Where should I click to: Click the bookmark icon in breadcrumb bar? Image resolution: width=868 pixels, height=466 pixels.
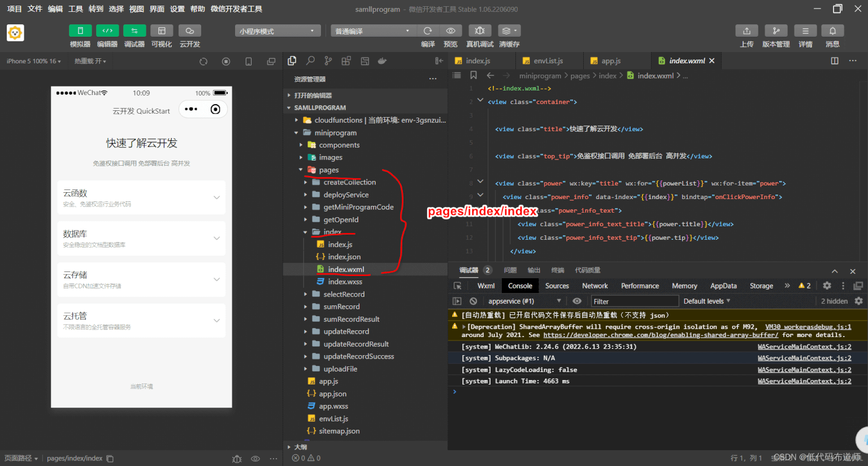coord(474,75)
